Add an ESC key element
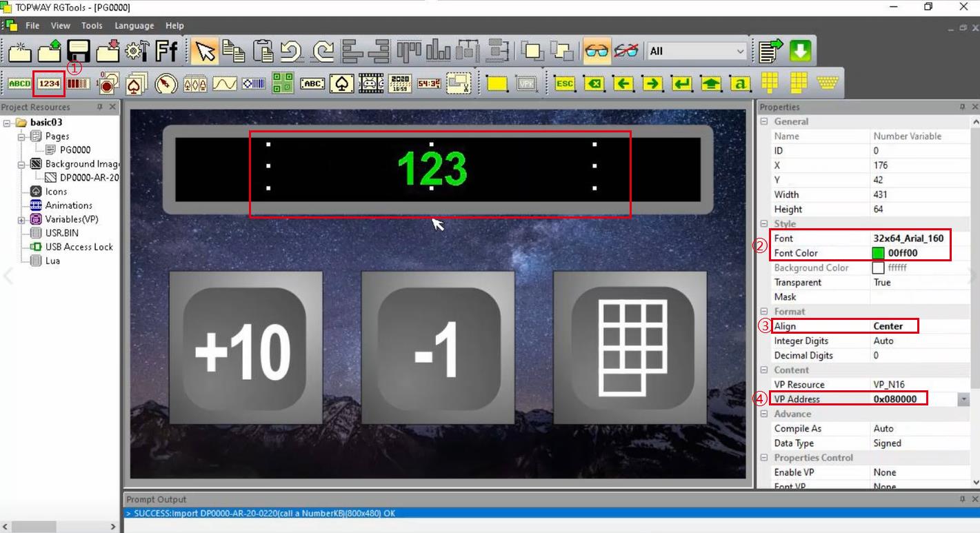980x533 pixels. point(565,83)
